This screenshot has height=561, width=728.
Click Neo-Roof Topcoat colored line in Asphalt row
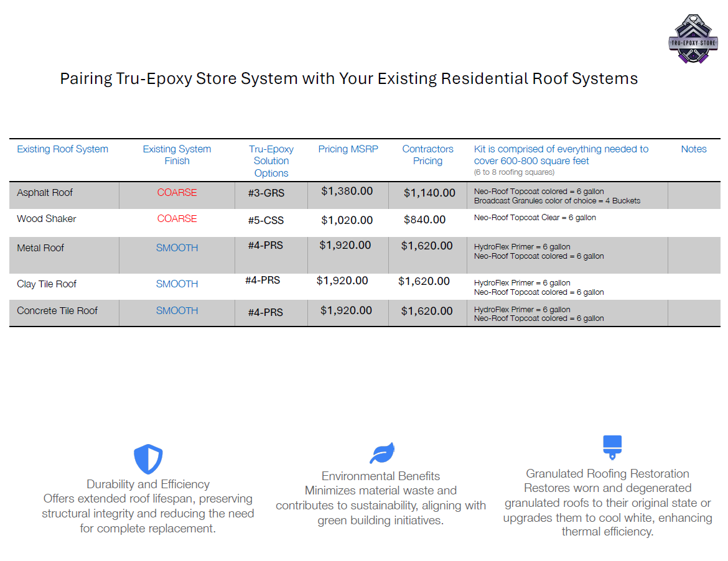pyautogui.click(x=539, y=191)
